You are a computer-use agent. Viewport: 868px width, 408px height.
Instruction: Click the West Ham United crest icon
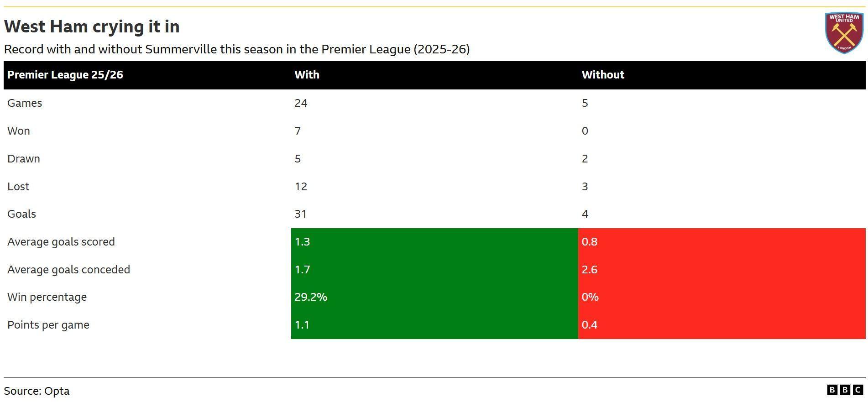pyautogui.click(x=844, y=33)
